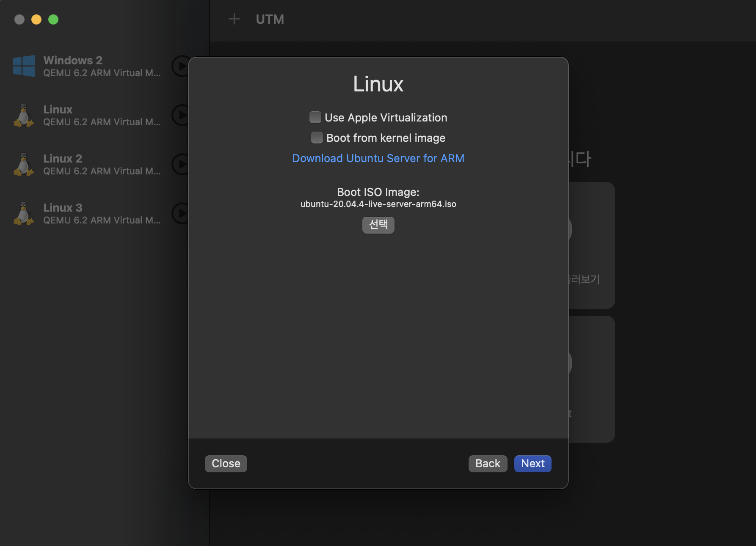Click the Linux dialog heading

coord(378,84)
